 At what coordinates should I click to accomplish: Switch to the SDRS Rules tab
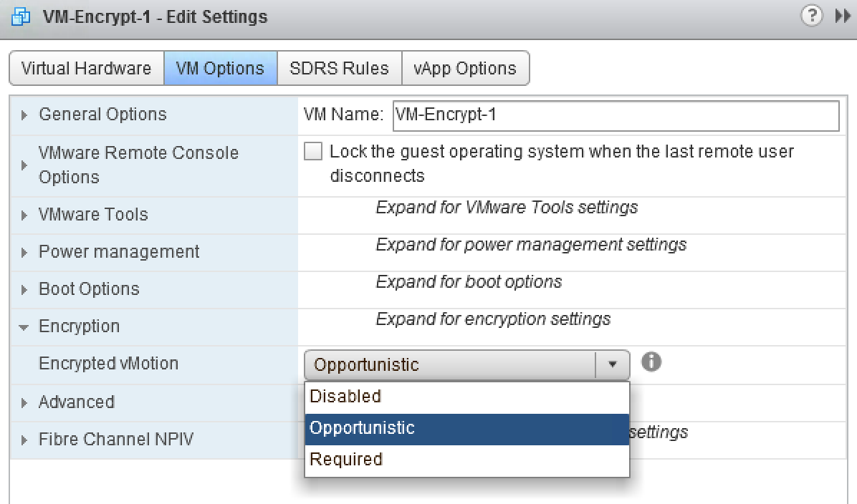(x=339, y=69)
